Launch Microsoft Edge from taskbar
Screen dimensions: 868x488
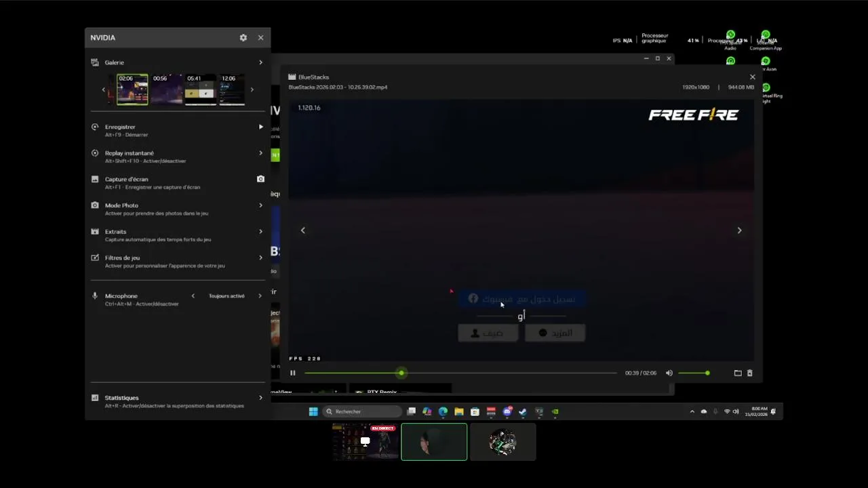(443, 411)
